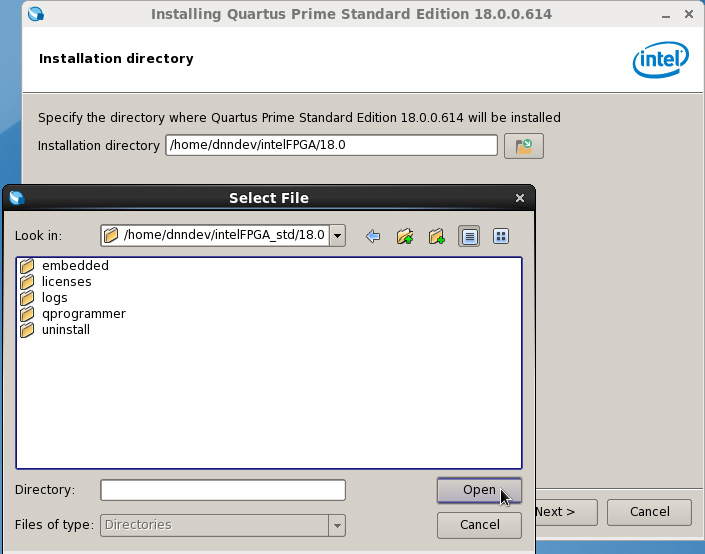This screenshot has height=554, width=705.
Task: Click Next in the installer window
Action: pyautogui.click(x=566, y=512)
